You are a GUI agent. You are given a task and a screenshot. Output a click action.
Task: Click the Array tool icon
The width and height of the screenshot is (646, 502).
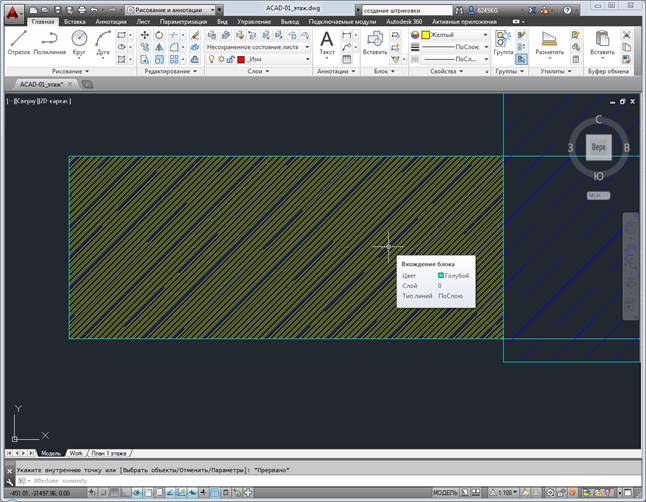(174, 59)
